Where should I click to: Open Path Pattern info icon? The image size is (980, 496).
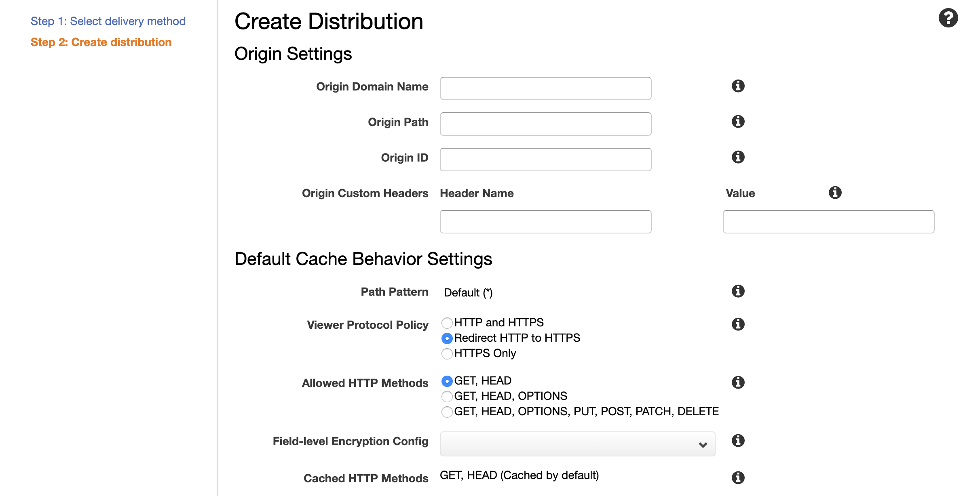(738, 291)
